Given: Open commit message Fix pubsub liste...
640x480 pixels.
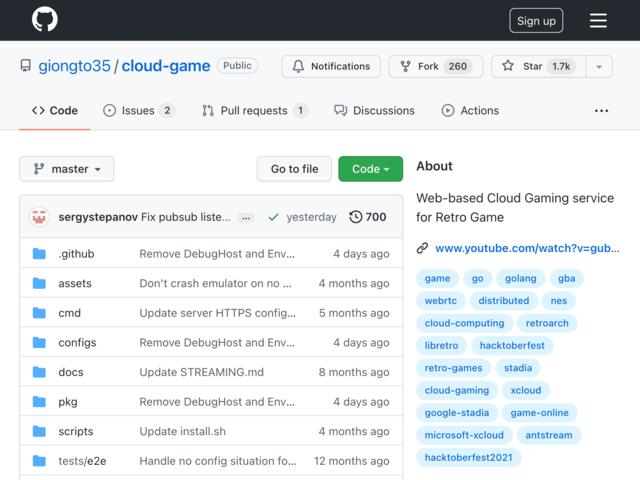Looking at the screenshot, I should point(186,217).
